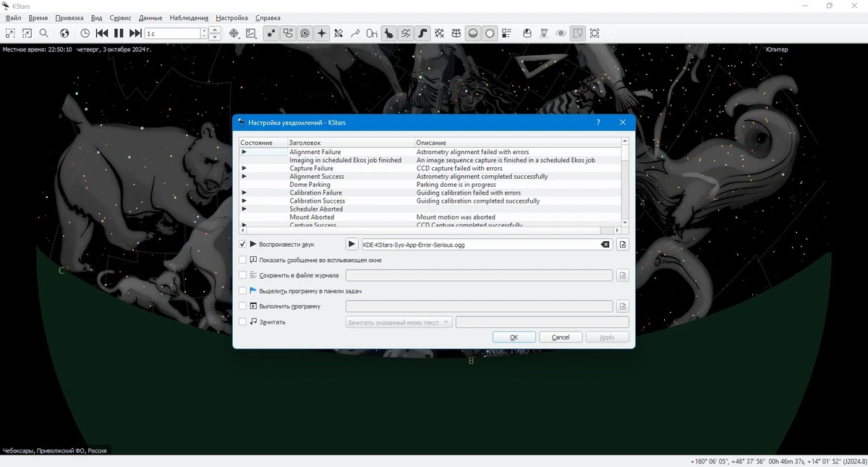The width and height of the screenshot is (868, 467).
Task: Step the simulation clock forward
Action: [135, 33]
